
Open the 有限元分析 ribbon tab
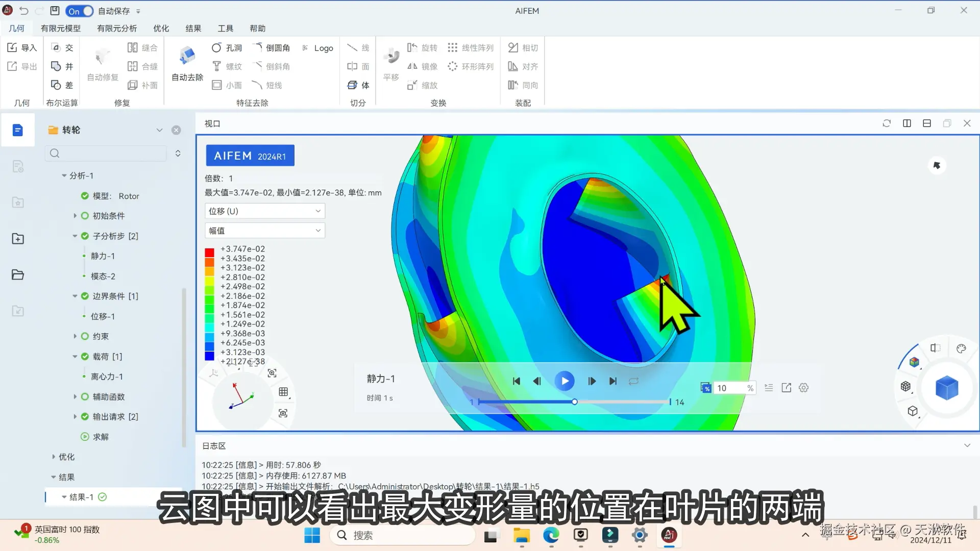tap(117, 29)
